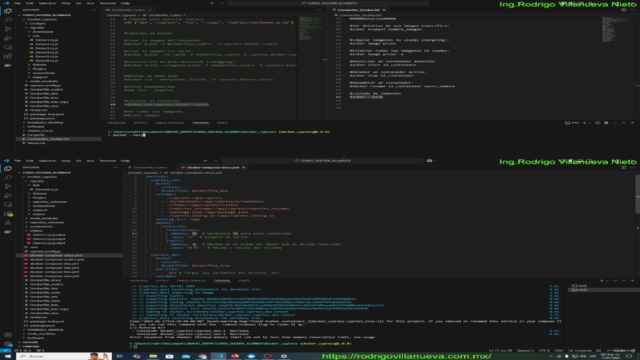Screen dimensions: 640x360
Task: Open Testing view in the lower VS Code window
Action: (7, 222)
